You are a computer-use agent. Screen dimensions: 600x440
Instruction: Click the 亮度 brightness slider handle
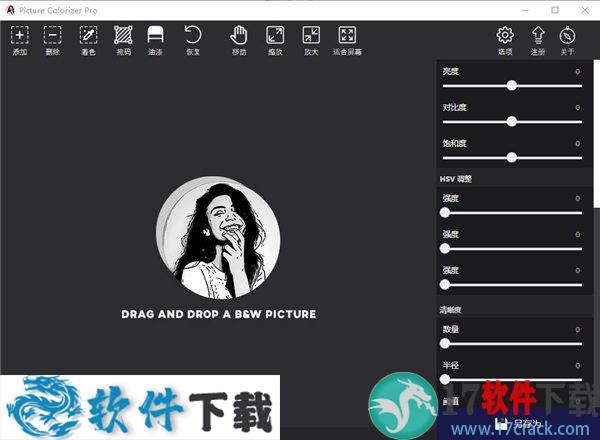click(512, 85)
